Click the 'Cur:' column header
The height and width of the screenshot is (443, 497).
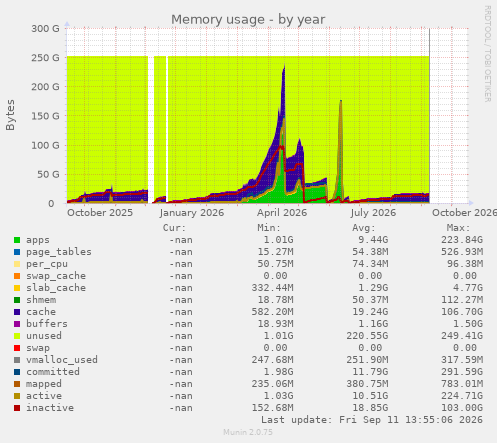174,228
